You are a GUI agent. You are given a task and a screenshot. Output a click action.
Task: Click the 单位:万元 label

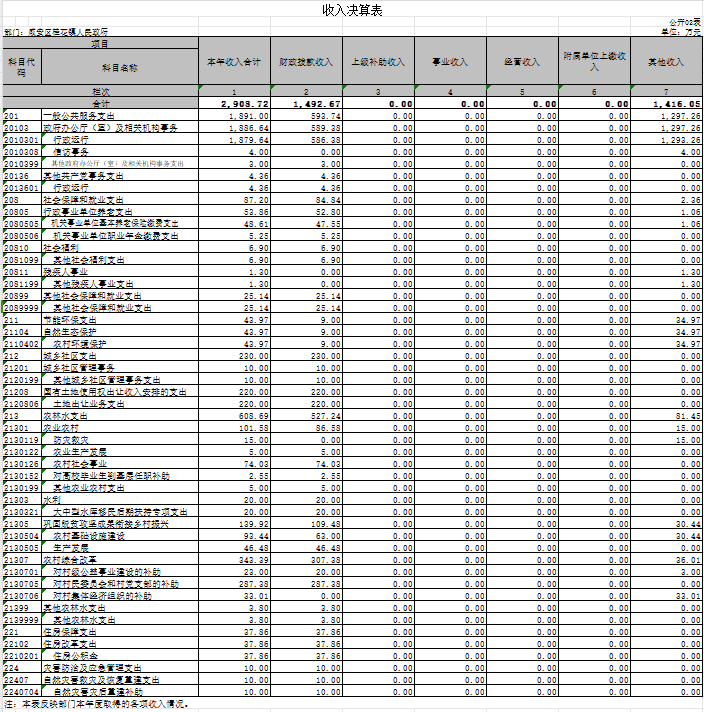681,32
